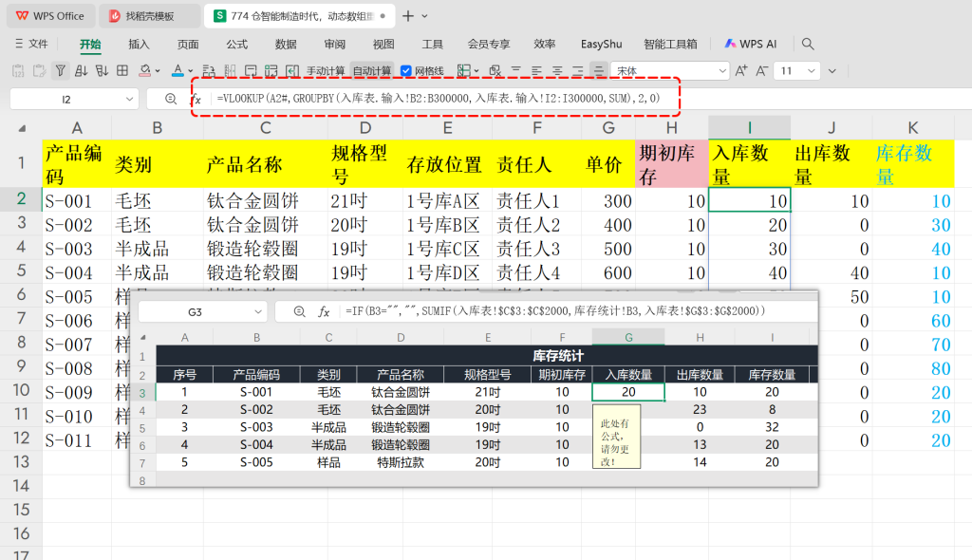Viewport: 972px width, 560px height.
Task: Click the freeze panes icon
Action: point(463,70)
